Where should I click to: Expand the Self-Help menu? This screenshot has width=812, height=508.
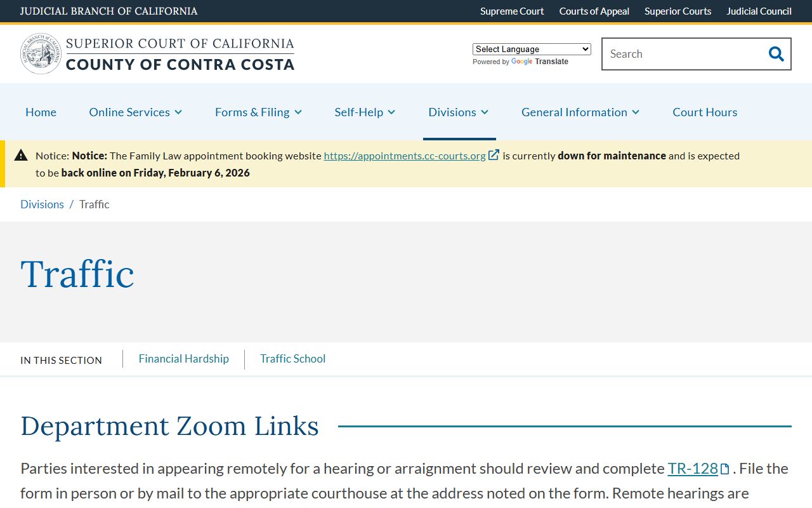coord(365,112)
